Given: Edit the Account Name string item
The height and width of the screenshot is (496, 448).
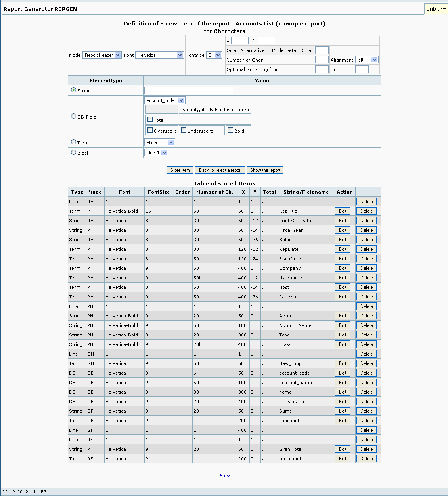Looking at the screenshot, I should [343, 325].
